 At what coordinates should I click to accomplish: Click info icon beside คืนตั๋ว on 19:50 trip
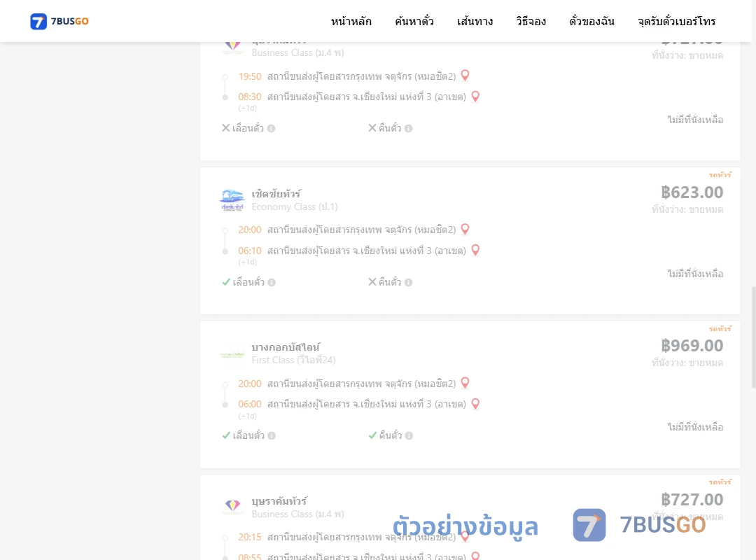408,128
